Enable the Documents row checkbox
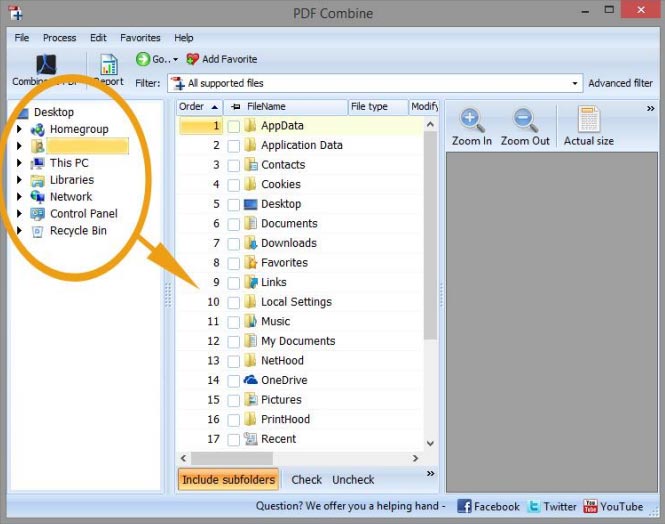The width and height of the screenshot is (665, 524). 234,224
